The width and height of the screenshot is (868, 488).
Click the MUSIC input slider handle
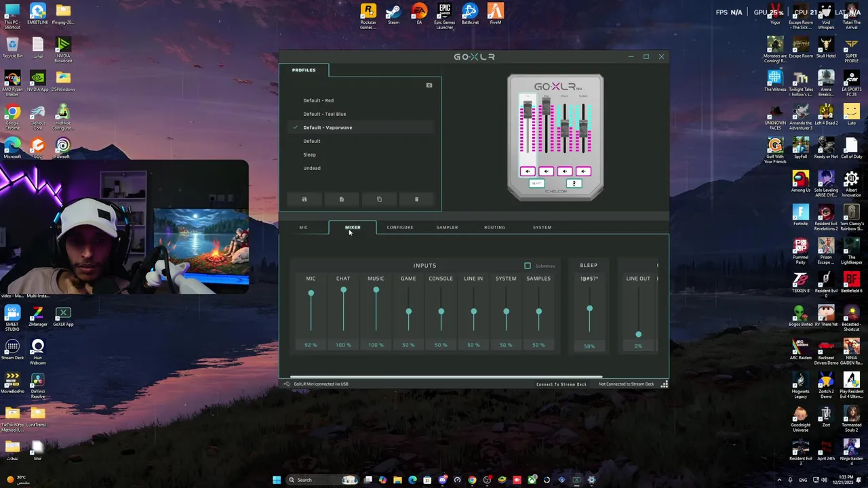pos(376,290)
